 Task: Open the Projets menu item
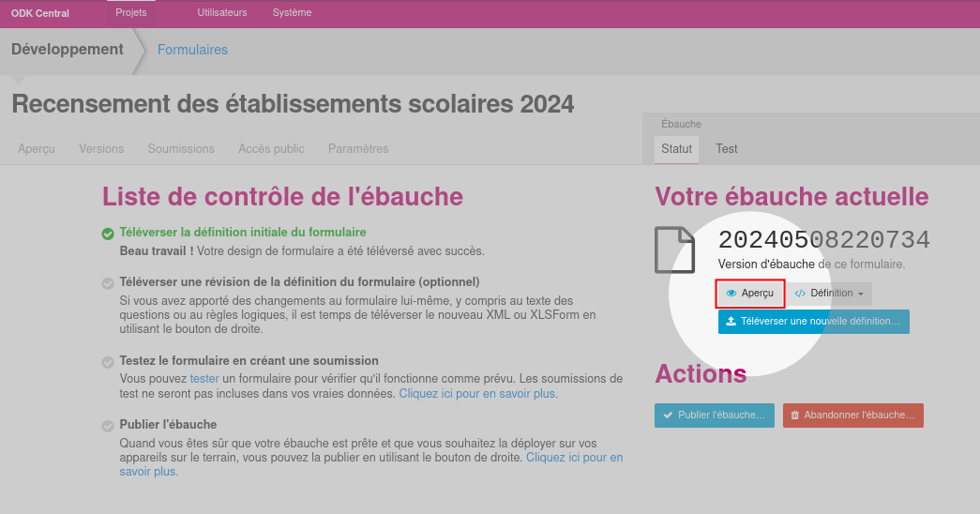point(130,12)
